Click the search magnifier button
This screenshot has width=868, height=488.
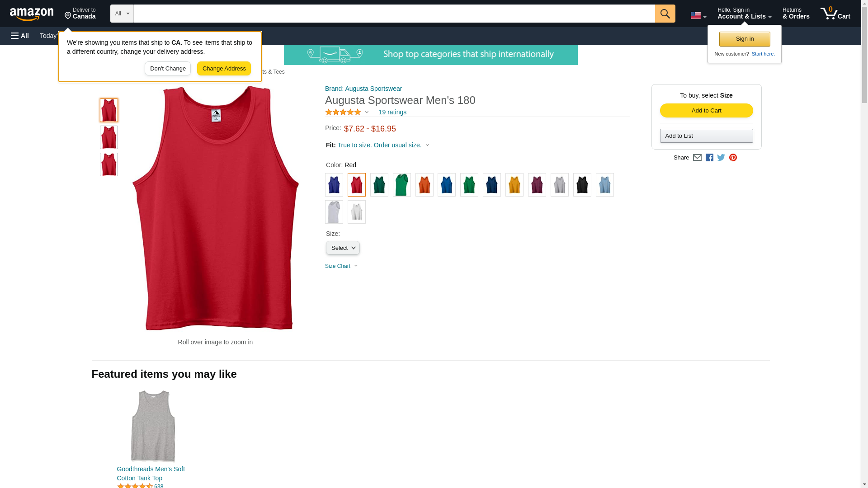tap(665, 14)
